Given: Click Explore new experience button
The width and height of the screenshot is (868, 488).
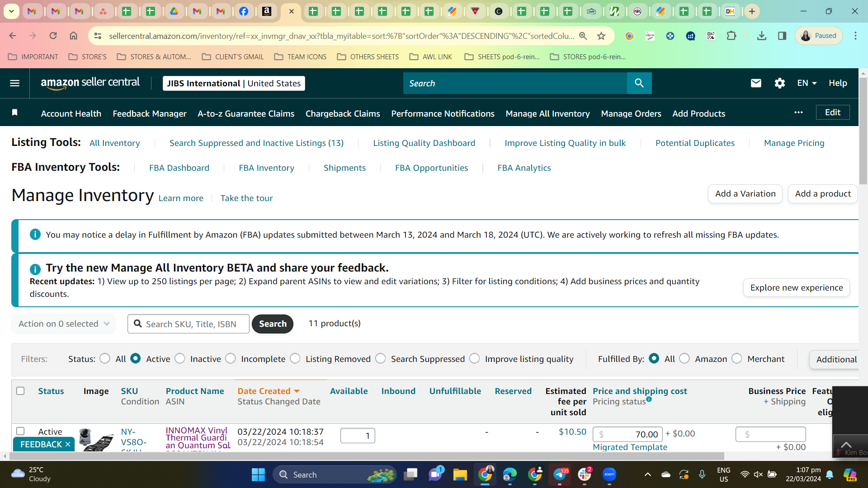Looking at the screenshot, I should tap(797, 288).
